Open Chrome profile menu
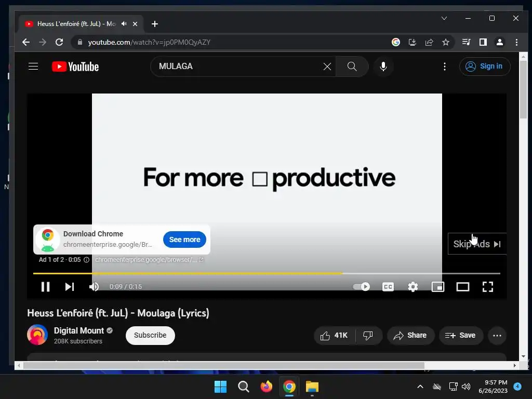The height and width of the screenshot is (399, 532). click(499, 42)
